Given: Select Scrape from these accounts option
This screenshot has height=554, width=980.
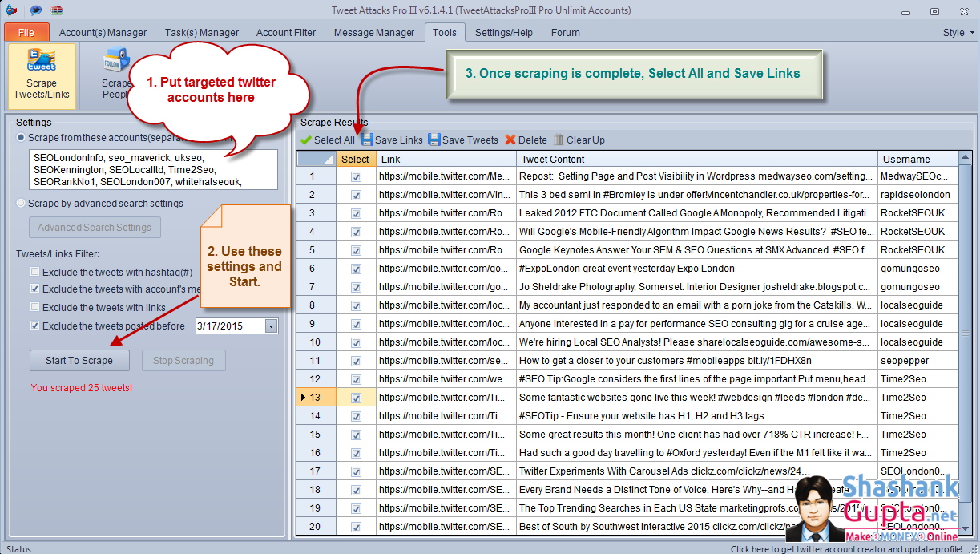Looking at the screenshot, I should click(x=21, y=138).
